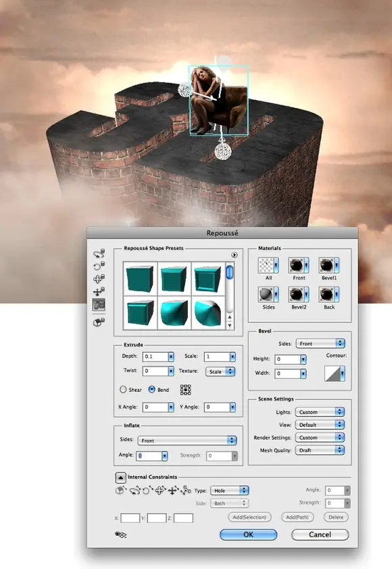The height and width of the screenshot is (569, 392).
Task: Open the Front material picker
Action: 299,266
